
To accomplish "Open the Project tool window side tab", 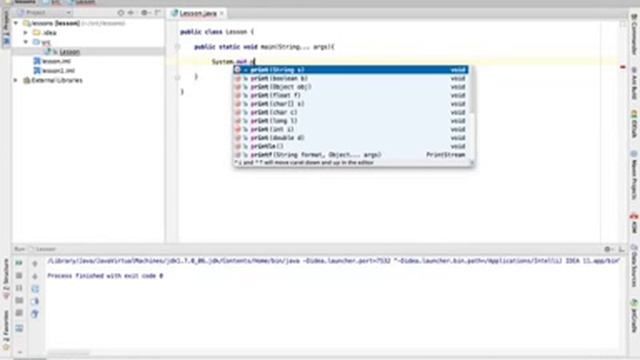I will [x=6, y=29].
